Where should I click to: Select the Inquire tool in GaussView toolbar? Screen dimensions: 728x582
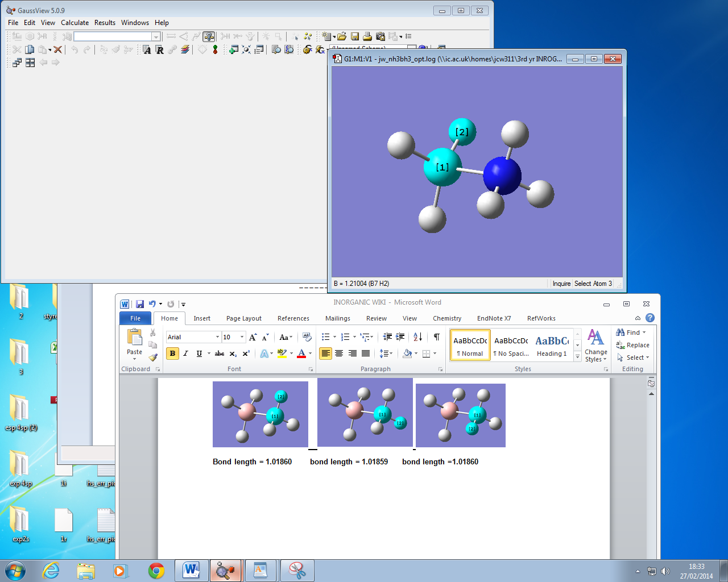209,36
